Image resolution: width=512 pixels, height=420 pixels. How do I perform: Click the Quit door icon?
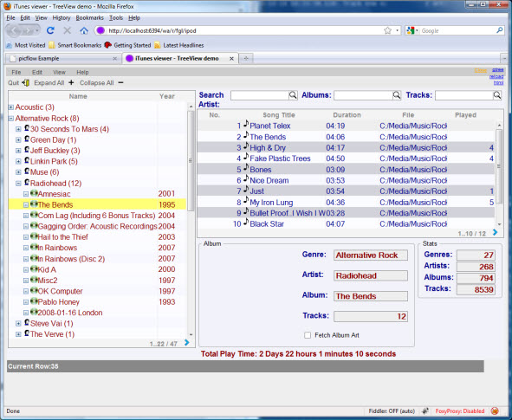[26, 83]
